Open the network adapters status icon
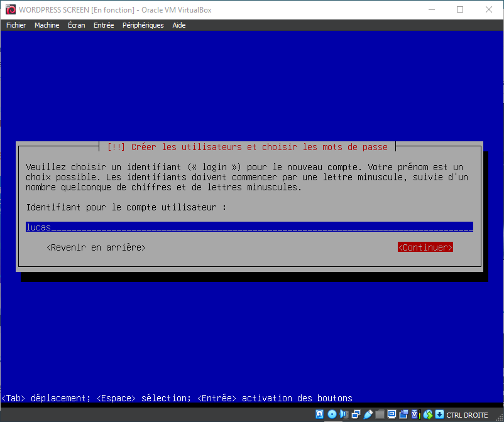The width and height of the screenshot is (504, 422). [356, 414]
